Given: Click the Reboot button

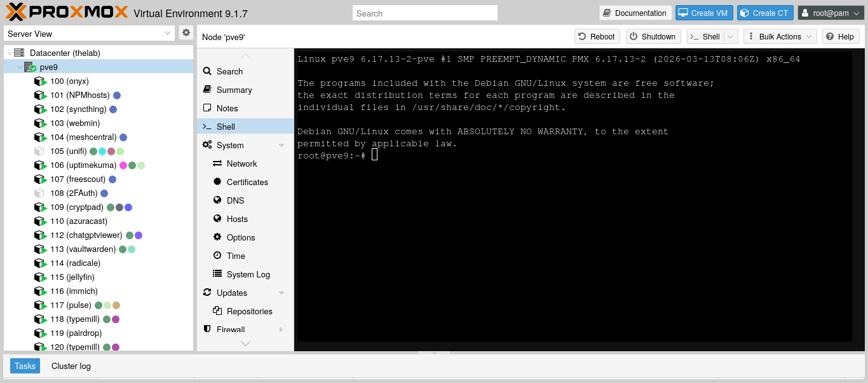Looking at the screenshot, I should pos(597,37).
